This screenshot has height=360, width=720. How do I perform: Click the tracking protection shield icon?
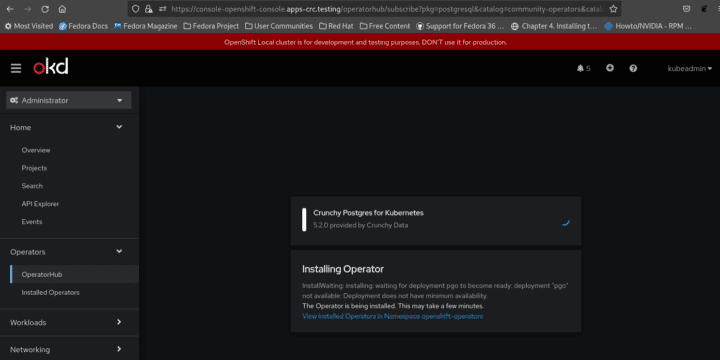[x=135, y=9]
